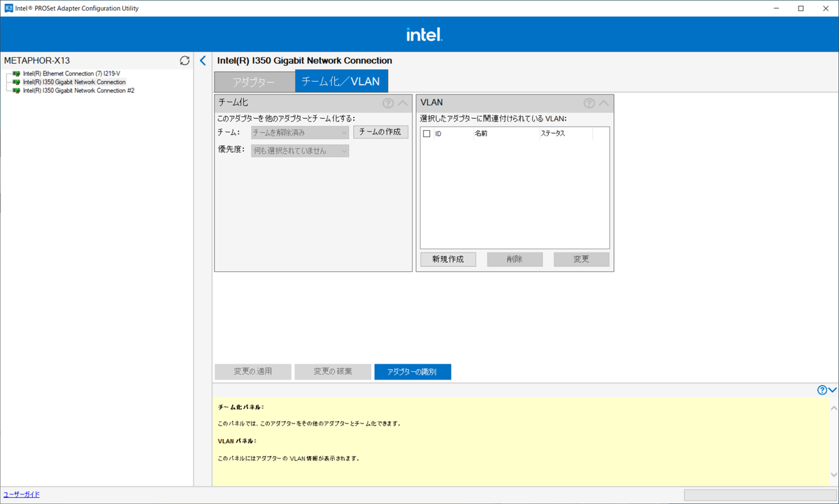This screenshot has width=839, height=504.
Task: Click the アダプターの識別 button
Action: click(x=413, y=371)
